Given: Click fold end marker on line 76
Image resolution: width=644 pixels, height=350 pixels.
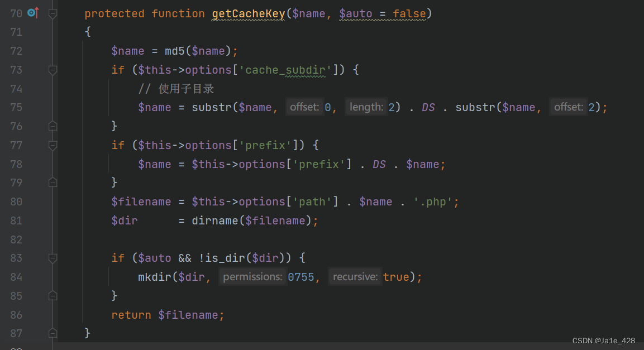Looking at the screenshot, I should [53, 126].
